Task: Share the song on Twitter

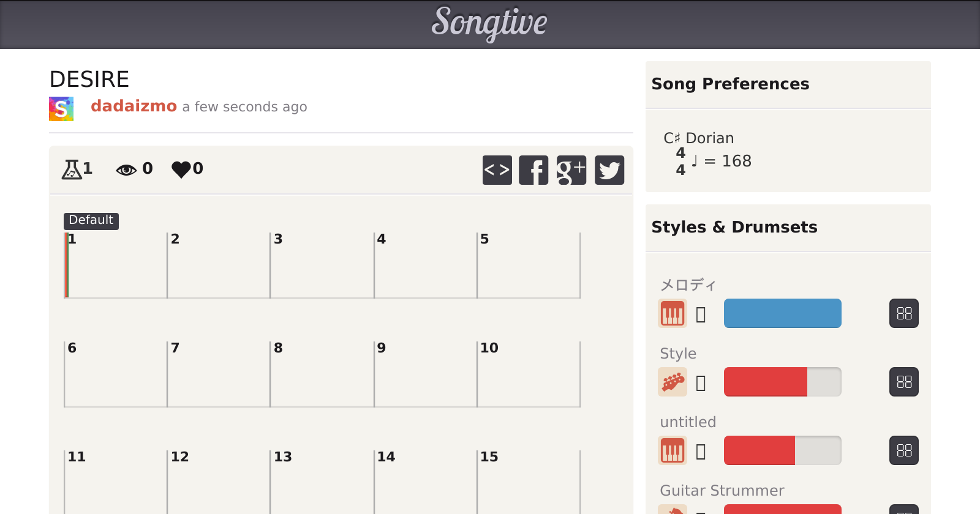Action: pyautogui.click(x=609, y=170)
